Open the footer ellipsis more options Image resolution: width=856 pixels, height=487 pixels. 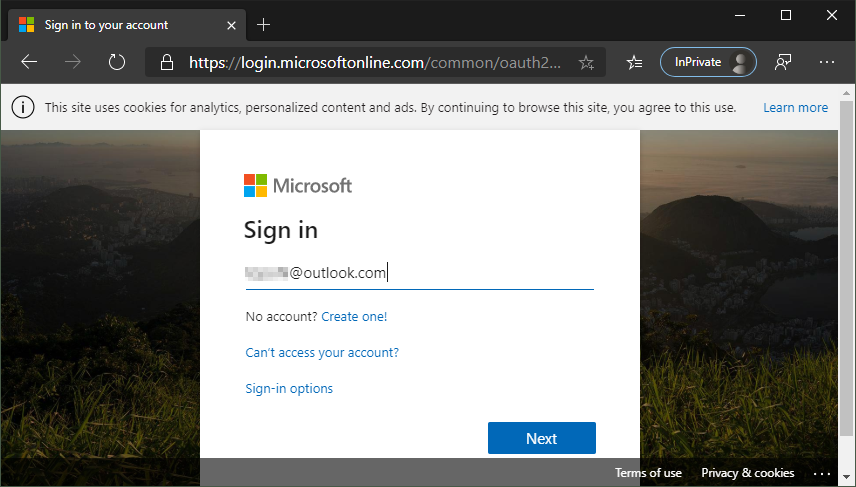(x=822, y=473)
